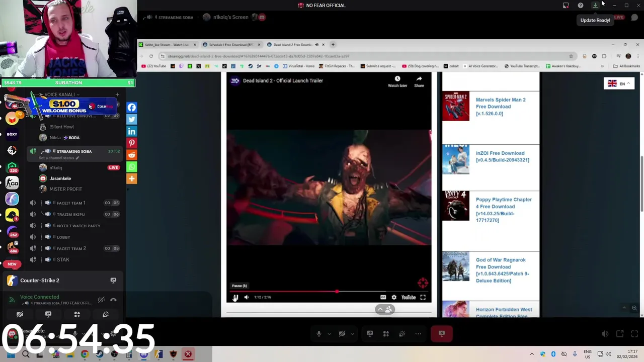Expand the VOICE KANALI category
Image resolution: width=644 pixels, height=362 pixels.
pos(59,95)
